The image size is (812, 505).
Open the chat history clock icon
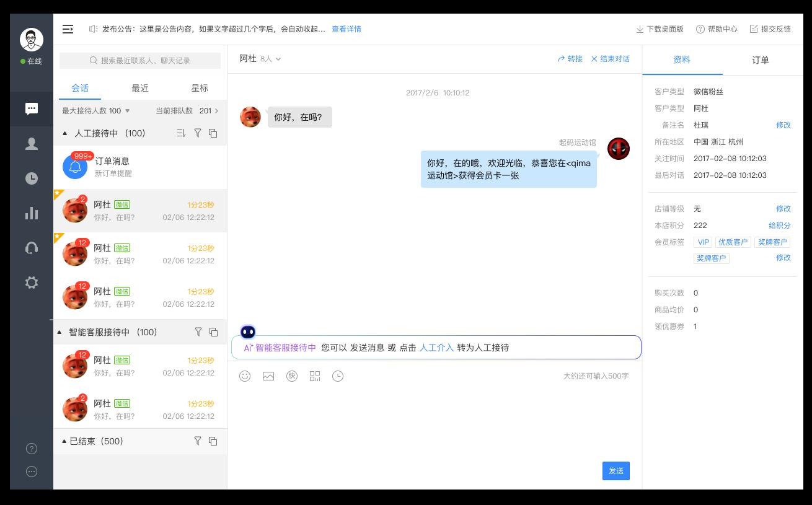coord(338,376)
